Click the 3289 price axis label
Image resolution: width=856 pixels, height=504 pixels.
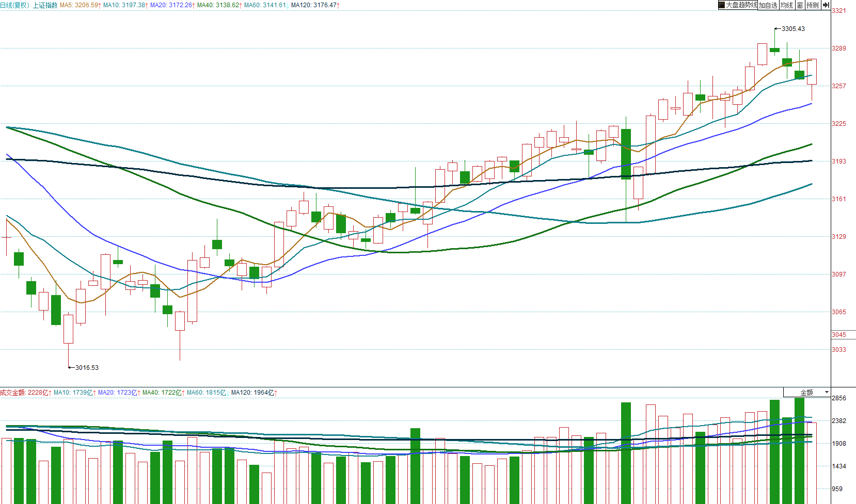click(839, 48)
